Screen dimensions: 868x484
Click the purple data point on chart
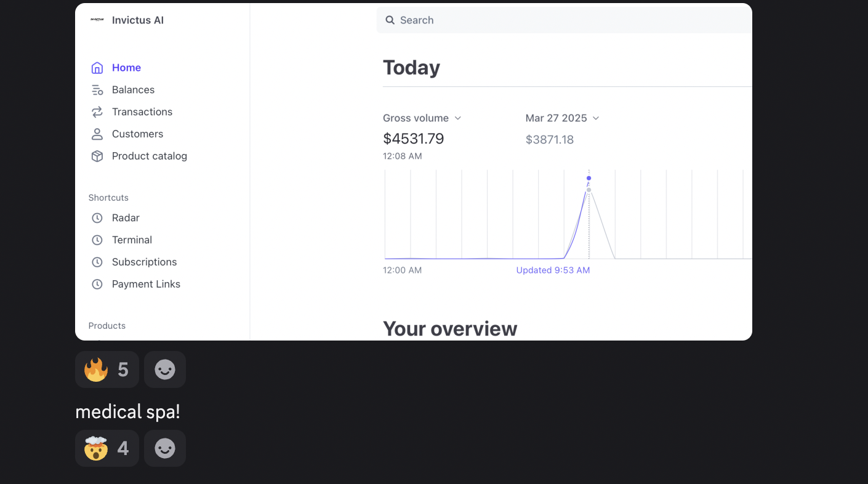click(x=589, y=178)
